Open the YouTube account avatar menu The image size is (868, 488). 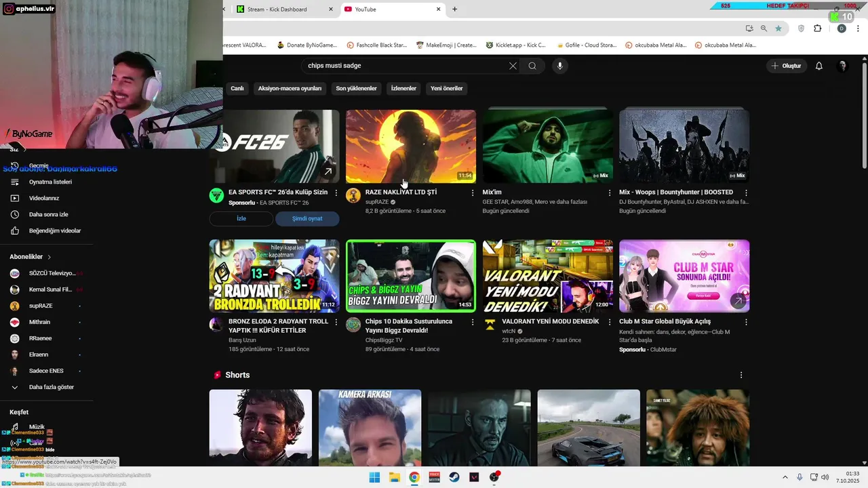(843, 66)
